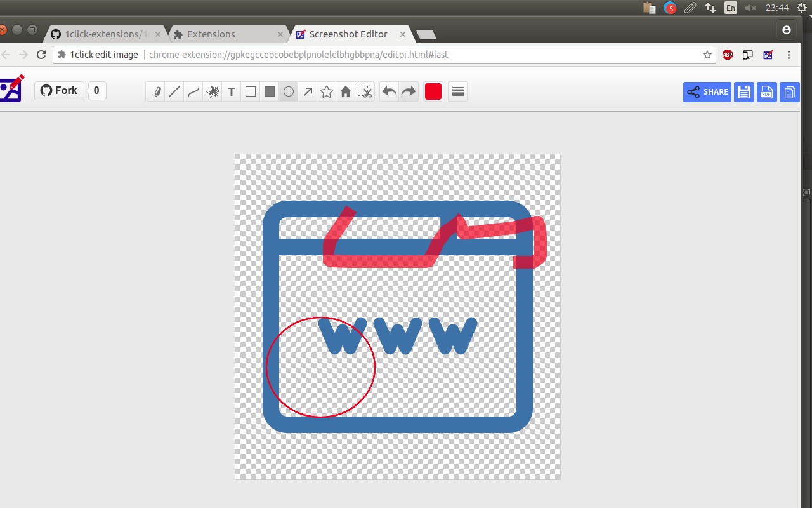Select the highlighter pen tool
This screenshot has height=508, width=812.
pyautogui.click(x=155, y=92)
